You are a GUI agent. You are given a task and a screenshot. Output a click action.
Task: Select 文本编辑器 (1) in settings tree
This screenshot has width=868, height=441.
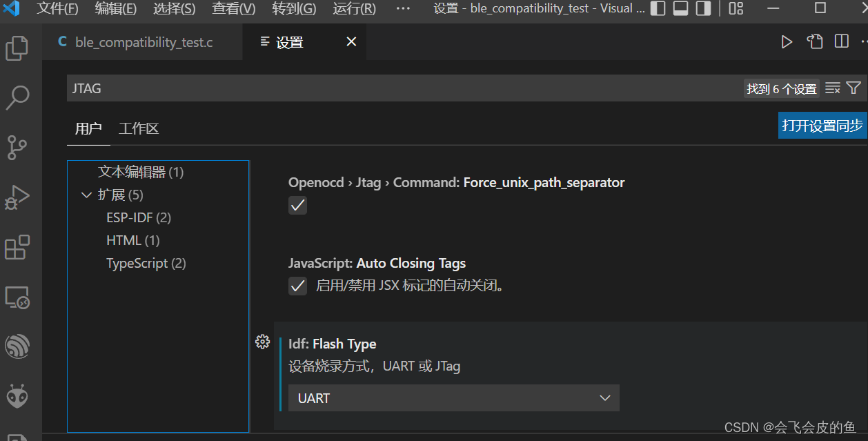tap(141, 172)
